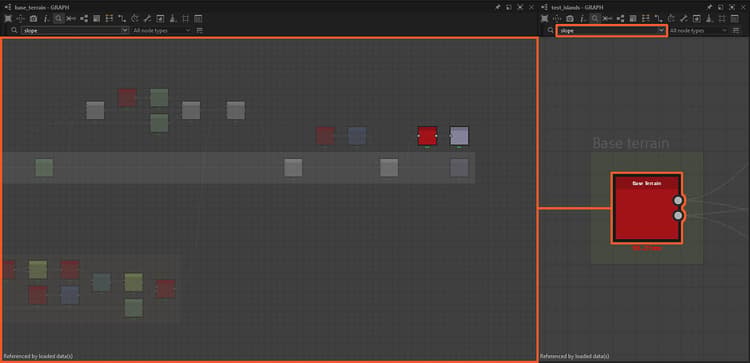Select the light purple node beside the red node
The image size is (750, 363).
click(459, 136)
